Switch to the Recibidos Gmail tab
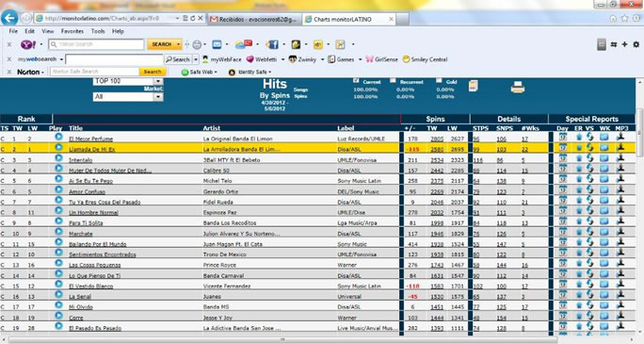This screenshot has width=644, height=344. (x=254, y=19)
